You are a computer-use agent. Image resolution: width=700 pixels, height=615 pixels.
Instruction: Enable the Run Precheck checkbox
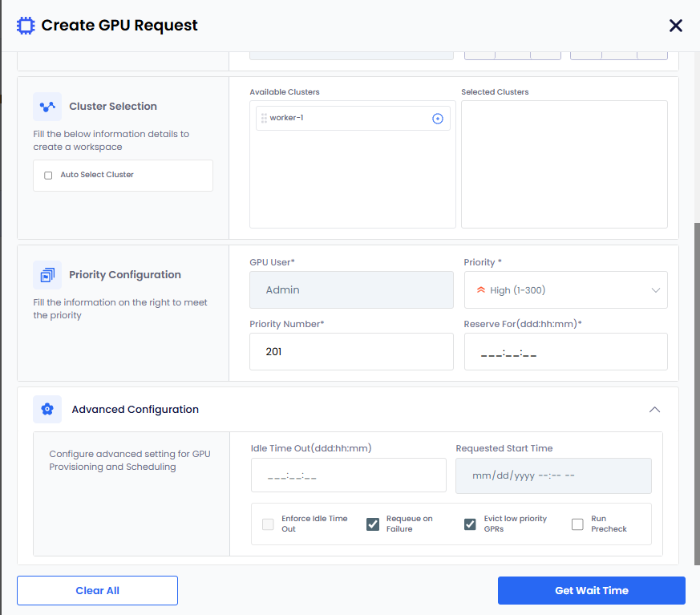[577, 524]
